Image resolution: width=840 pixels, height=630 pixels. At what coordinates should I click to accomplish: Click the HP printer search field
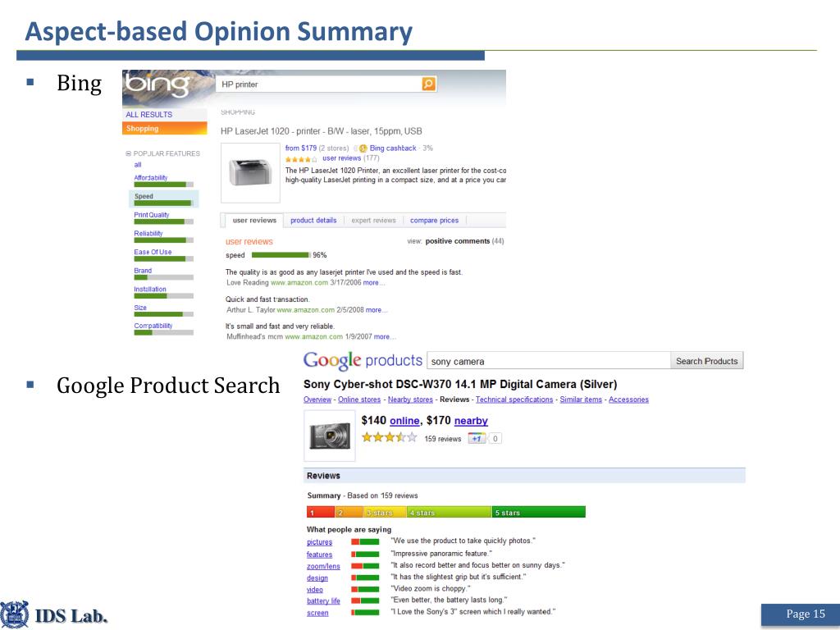point(319,84)
